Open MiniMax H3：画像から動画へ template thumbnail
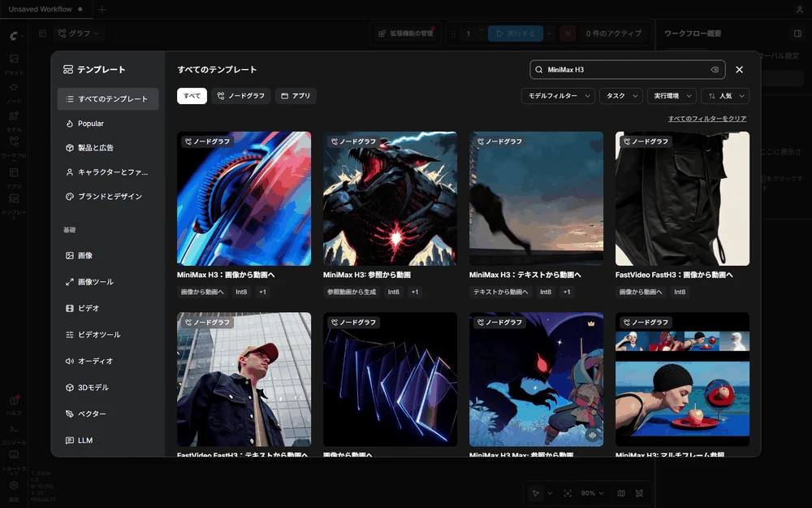The image size is (812, 508). pos(244,198)
